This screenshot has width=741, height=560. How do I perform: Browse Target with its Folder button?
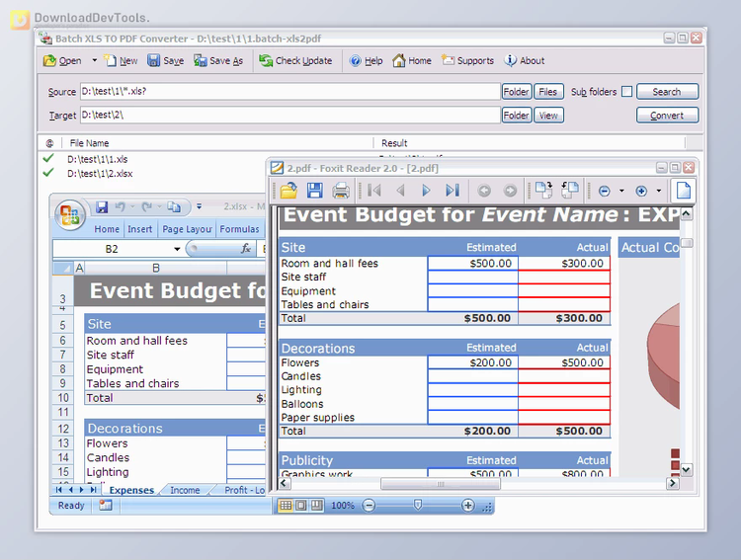516,115
